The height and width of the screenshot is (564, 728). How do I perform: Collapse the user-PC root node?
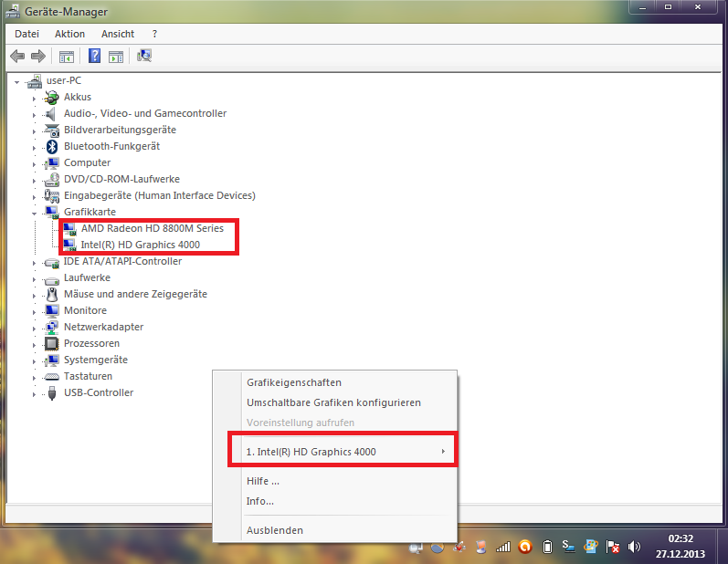tap(16, 82)
